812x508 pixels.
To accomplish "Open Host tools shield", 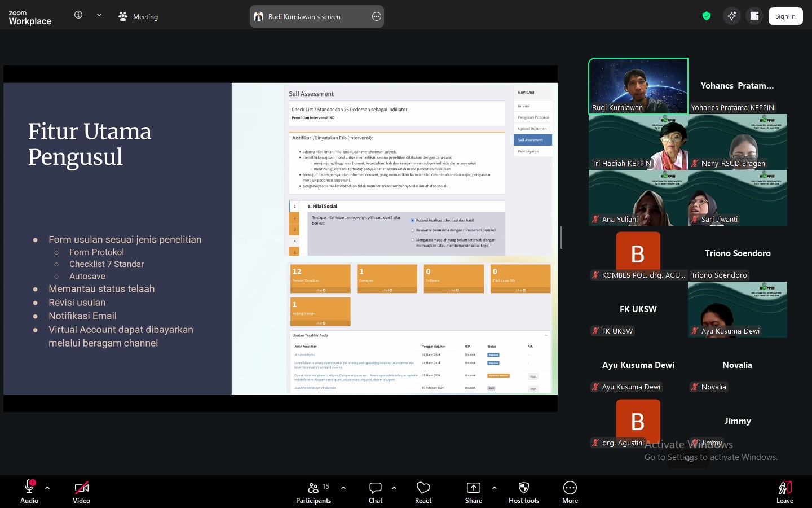I will [x=523, y=492].
